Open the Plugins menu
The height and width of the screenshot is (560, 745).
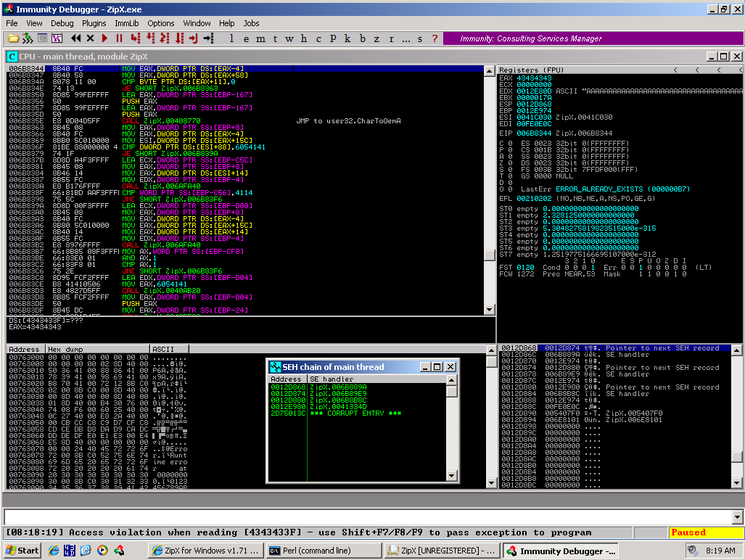coord(94,23)
